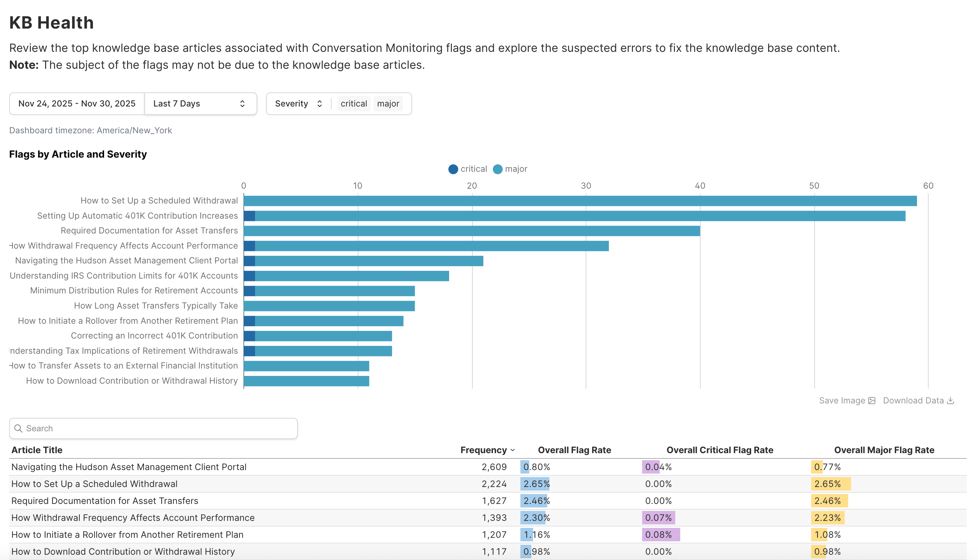Click chart label Minimum Distribution Rules for Retirement Accounts
Screen dimensions: 978x560
[134, 291]
